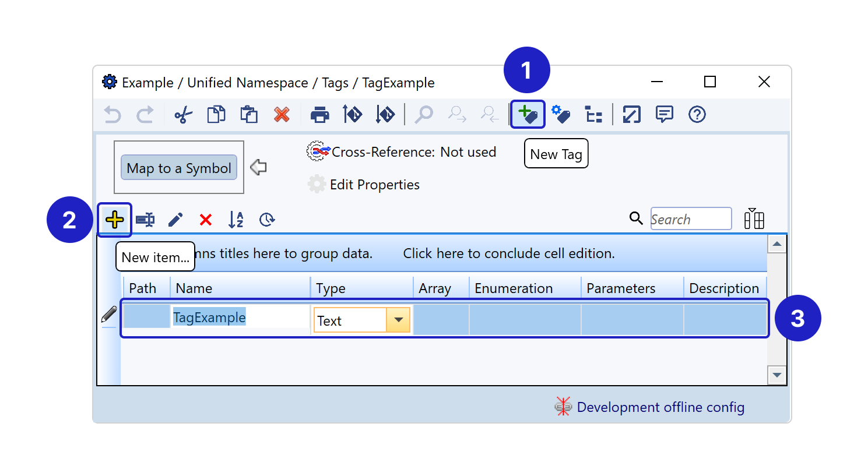Click the Name column header
868x469 pixels.
(x=240, y=288)
